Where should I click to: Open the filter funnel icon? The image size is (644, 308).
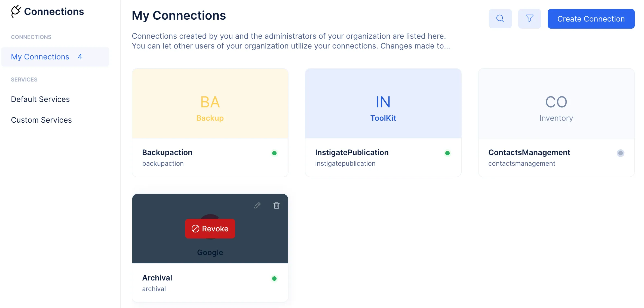click(529, 19)
